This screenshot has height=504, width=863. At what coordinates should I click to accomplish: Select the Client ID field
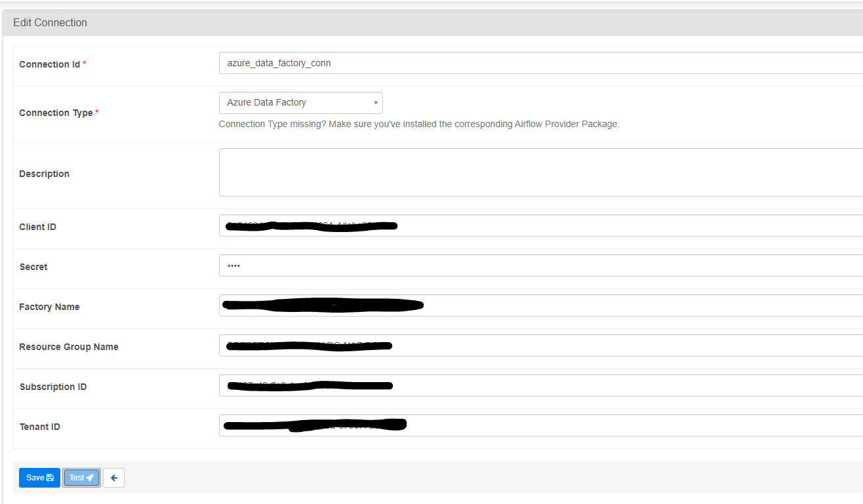541,225
